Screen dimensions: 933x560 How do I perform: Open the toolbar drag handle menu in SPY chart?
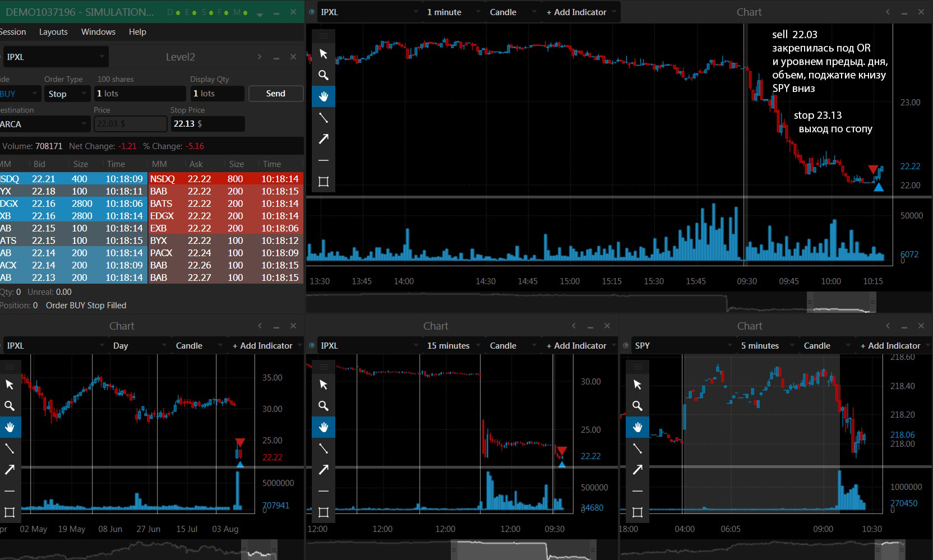click(638, 367)
